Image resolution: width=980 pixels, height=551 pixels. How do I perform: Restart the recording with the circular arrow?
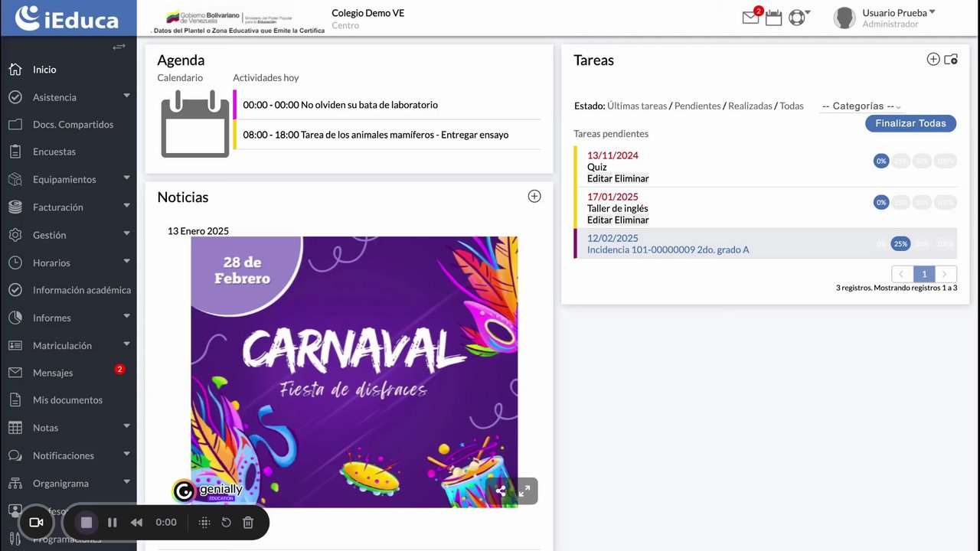coord(227,522)
